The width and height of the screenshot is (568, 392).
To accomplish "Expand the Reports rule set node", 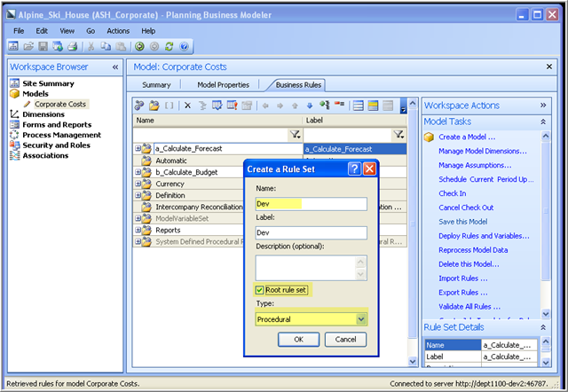I will coord(138,231).
